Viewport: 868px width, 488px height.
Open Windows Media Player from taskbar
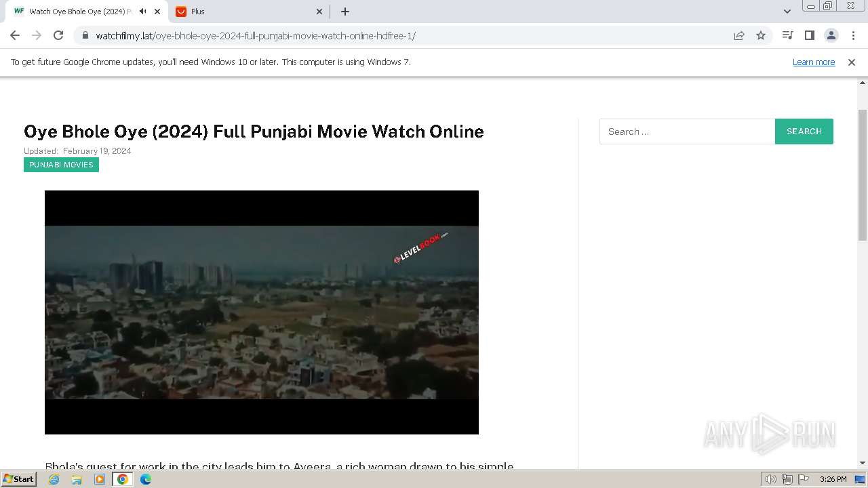tap(100, 479)
